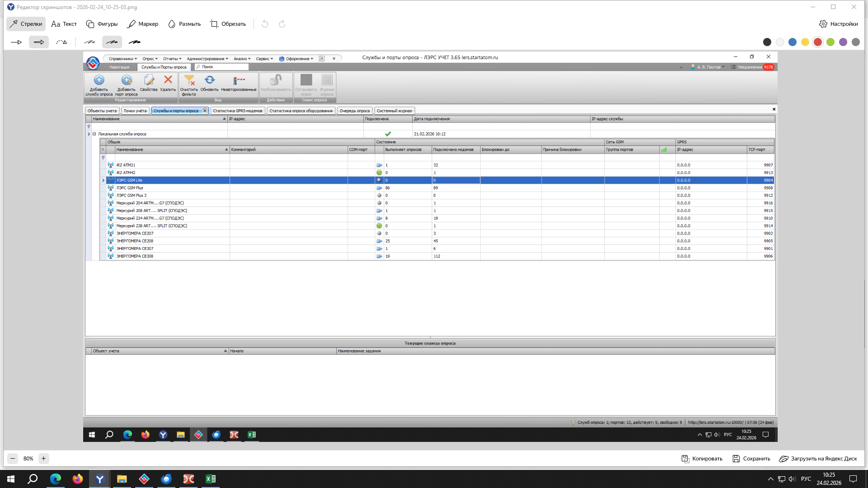This screenshot has height=488, width=868.
Task: Select the dotted arrow style
Action: pos(61,42)
